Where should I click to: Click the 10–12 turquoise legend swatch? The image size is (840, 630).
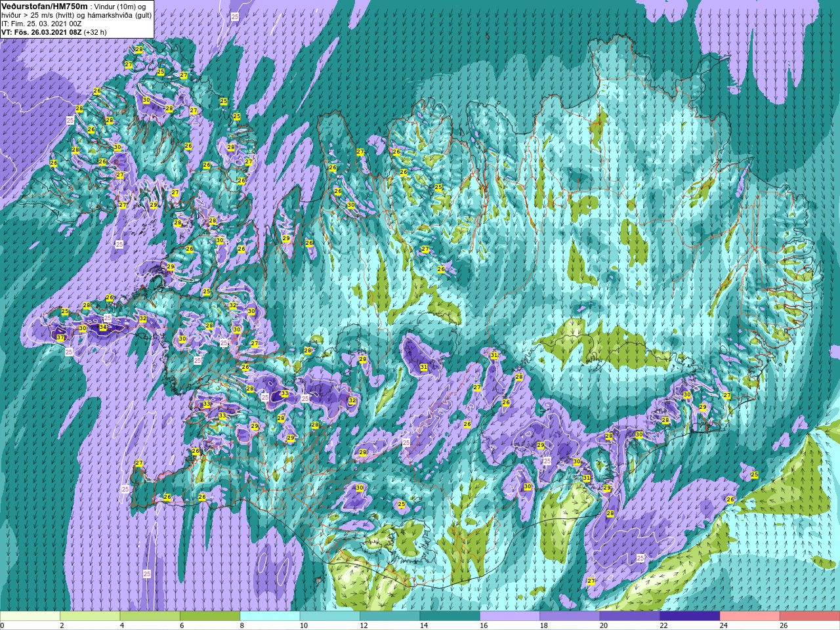(330, 616)
